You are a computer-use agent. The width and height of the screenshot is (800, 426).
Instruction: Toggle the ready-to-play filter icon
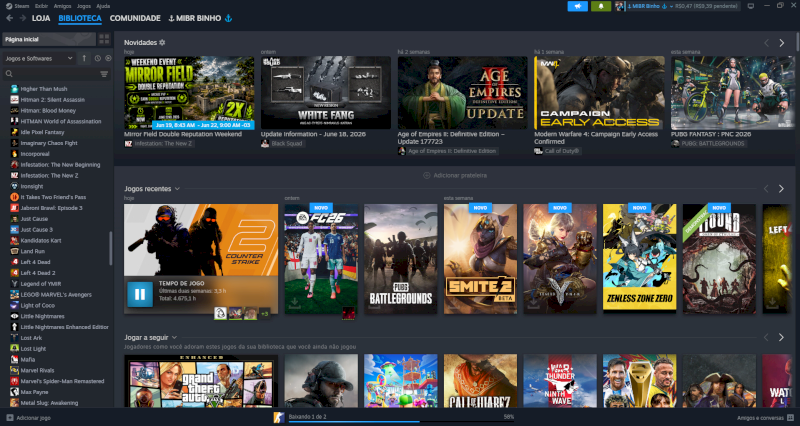pos(108,59)
